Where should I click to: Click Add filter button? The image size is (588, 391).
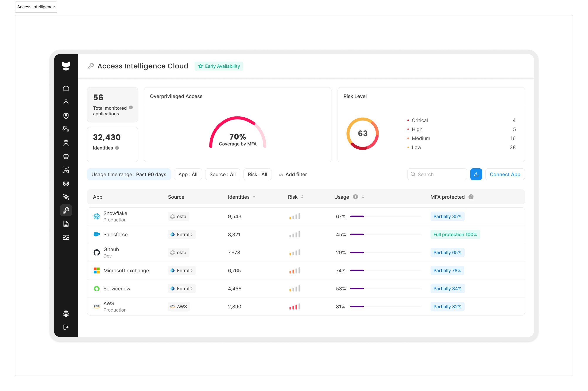pos(293,174)
